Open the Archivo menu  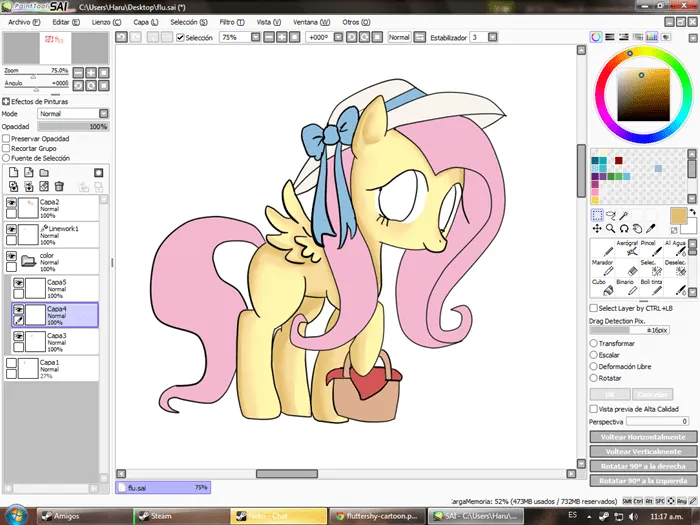click(24, 22)
